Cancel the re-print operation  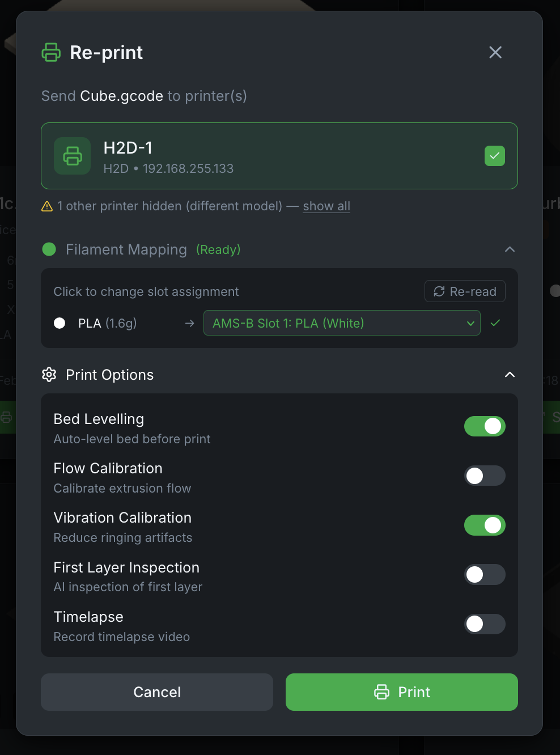click(x=156, y=692)
